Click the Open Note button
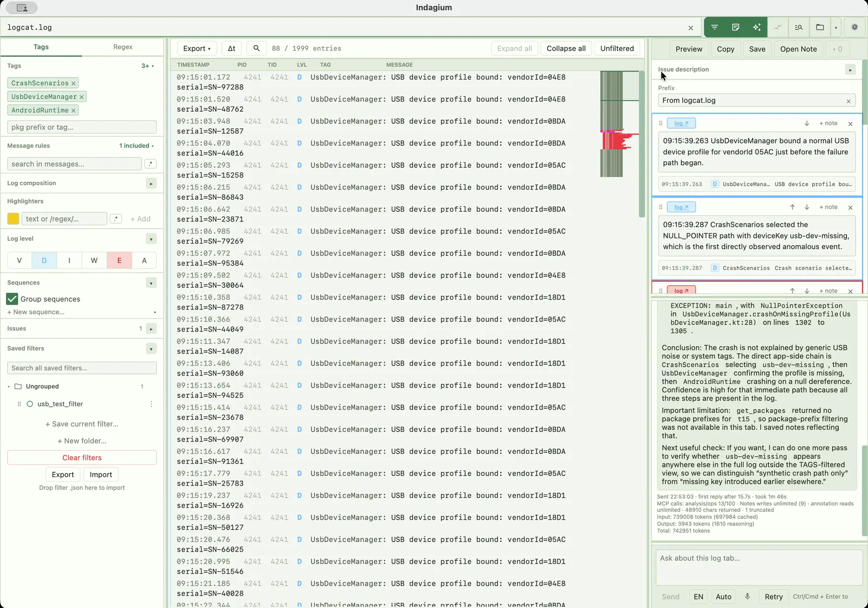Image resolution: width=868 pixels, height=608 pixels. tap(799, 49)
